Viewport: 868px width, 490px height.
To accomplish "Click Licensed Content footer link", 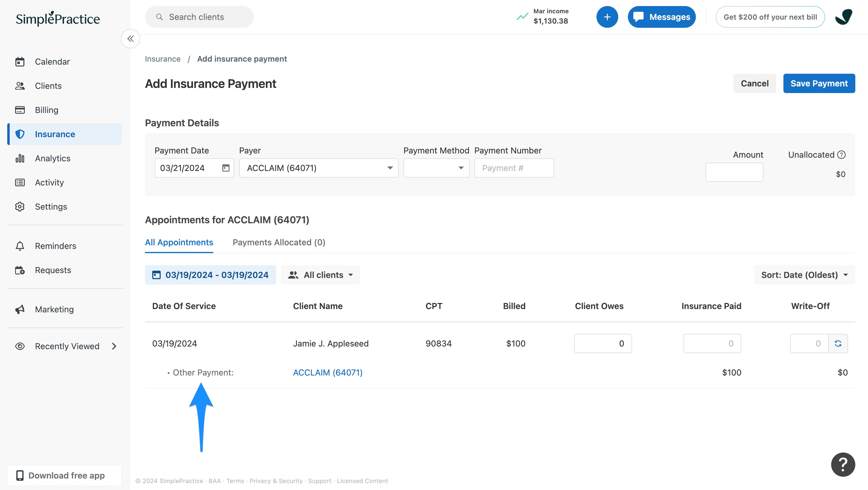I will 362,481.
